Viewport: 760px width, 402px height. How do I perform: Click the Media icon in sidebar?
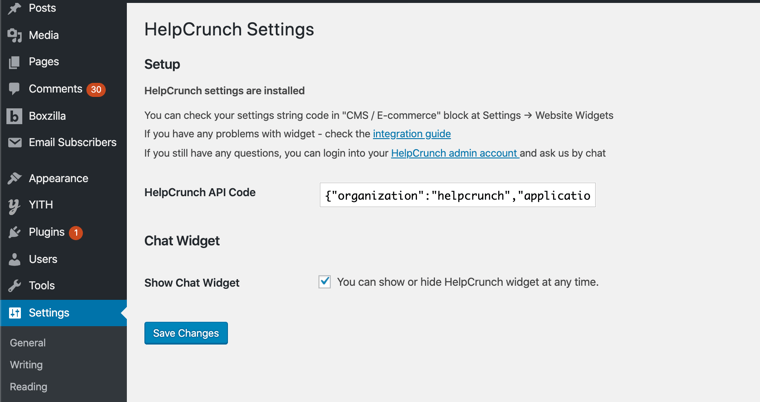coord(14,35)
